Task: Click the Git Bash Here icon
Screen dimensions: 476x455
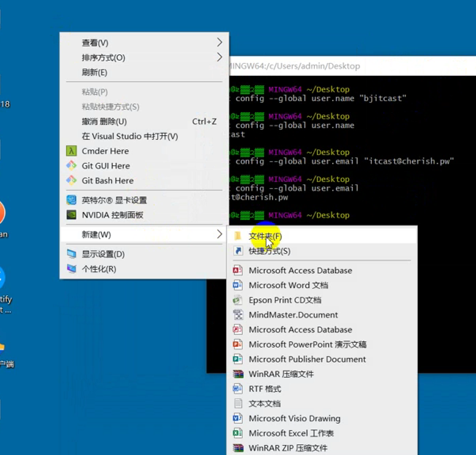Action: click(x=71, y=180)
